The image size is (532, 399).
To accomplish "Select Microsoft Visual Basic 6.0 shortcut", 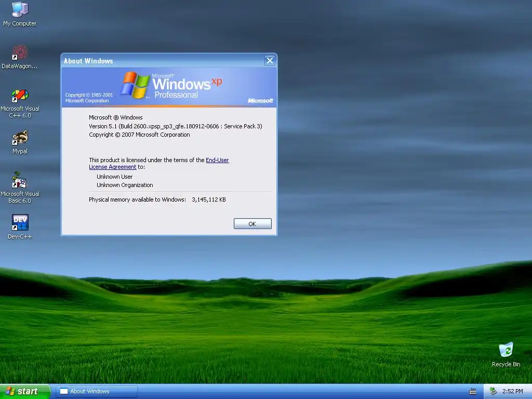I will (20, 188).
